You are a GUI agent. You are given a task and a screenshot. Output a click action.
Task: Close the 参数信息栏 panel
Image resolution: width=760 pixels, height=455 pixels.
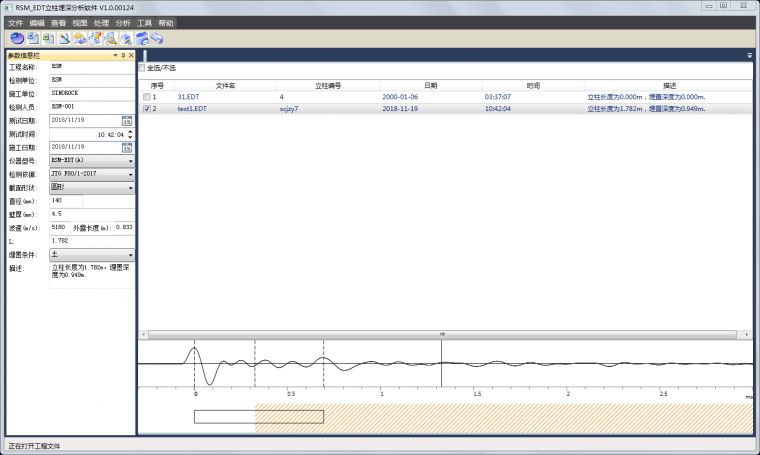point(130,56)
